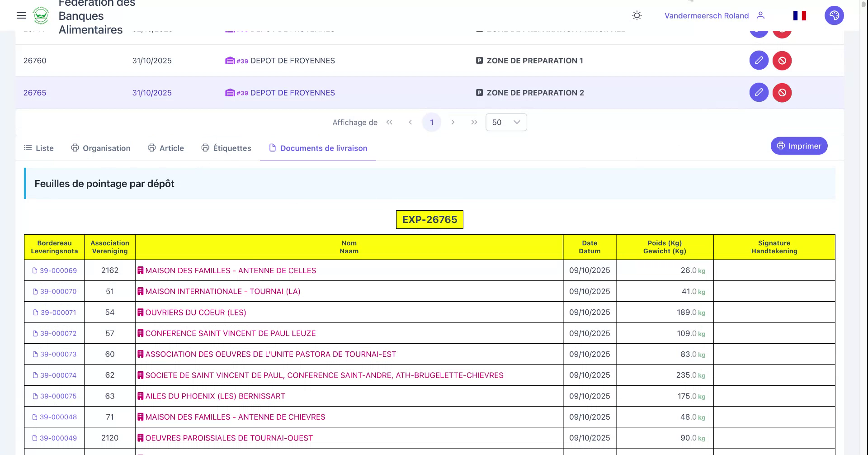
Task: Click the P icon beside ZONE DE PREPARATION 1
Action: [479, 60]
